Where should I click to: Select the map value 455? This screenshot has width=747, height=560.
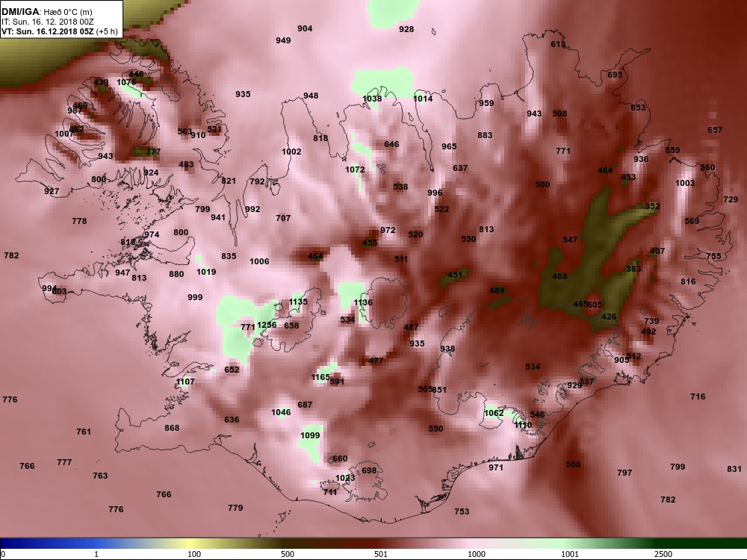pyautogui.click(x=370, y=243)
